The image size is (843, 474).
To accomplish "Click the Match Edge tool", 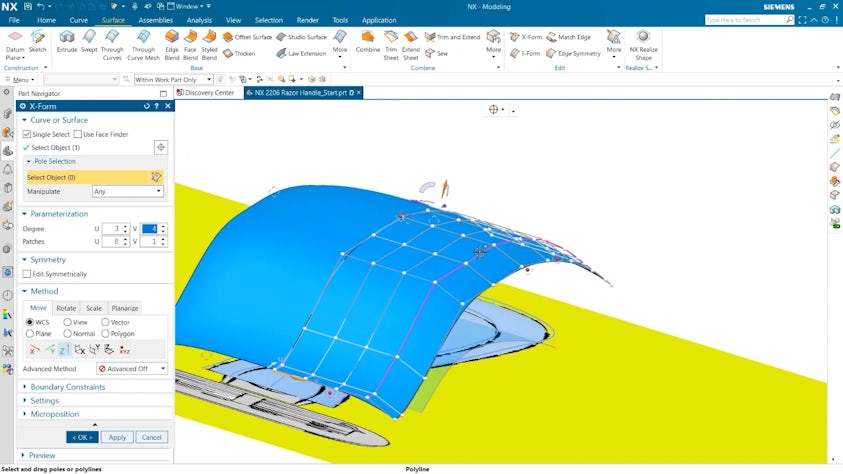I will point(568,37).
